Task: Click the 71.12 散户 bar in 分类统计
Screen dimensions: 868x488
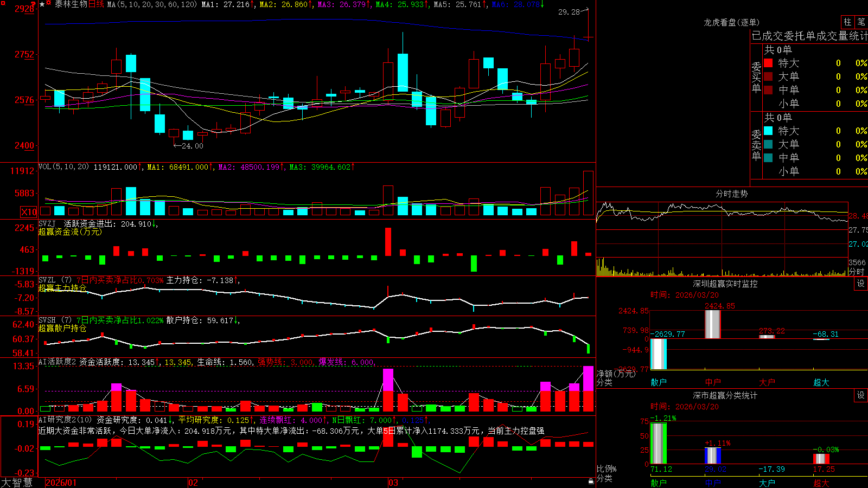Action: [659, 443]
